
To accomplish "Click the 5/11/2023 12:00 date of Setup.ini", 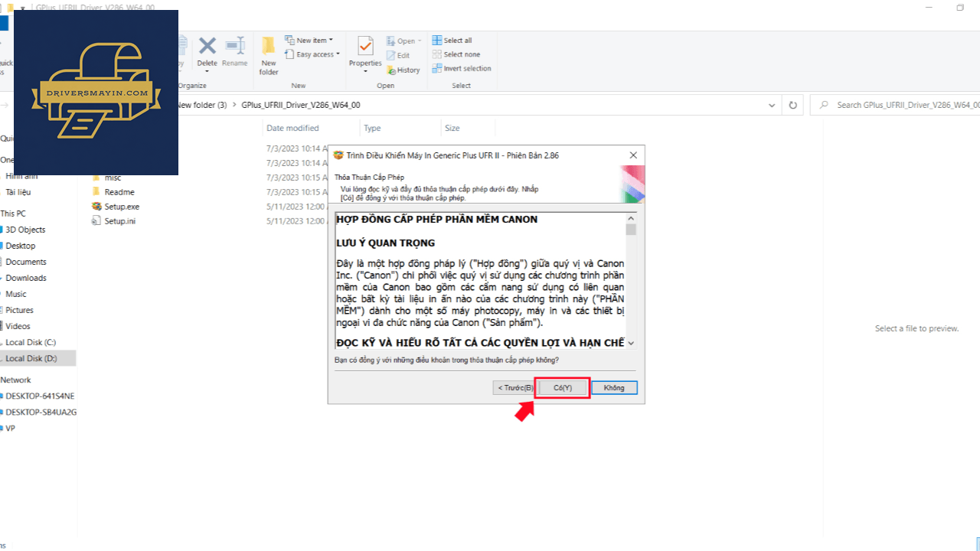I will [x=297, y=221].
